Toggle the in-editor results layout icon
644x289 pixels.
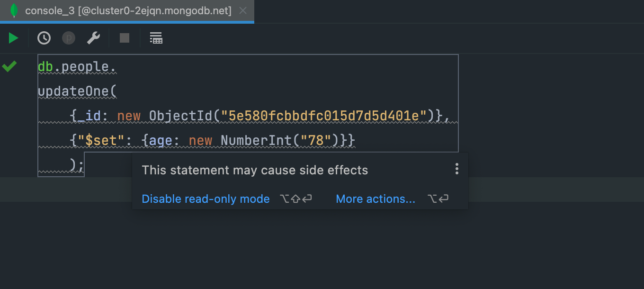click(156, 38)
